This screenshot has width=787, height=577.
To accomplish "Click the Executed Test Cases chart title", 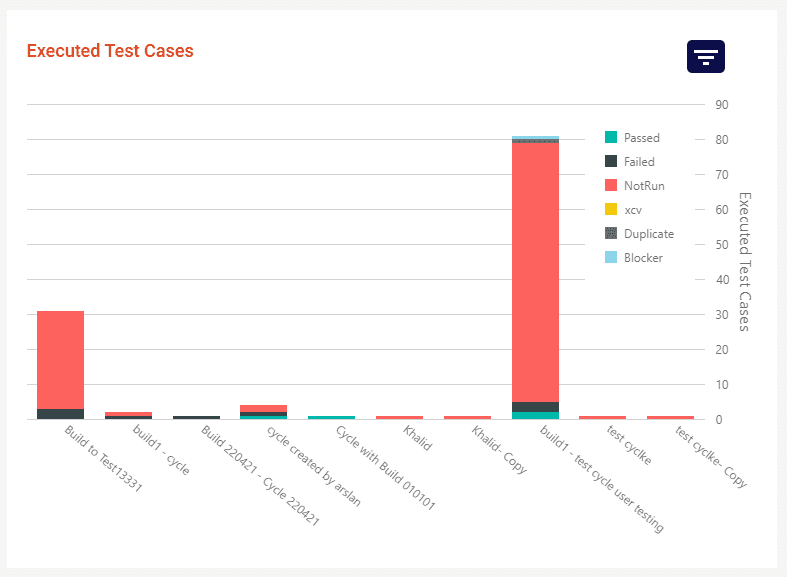I will 110,51.
